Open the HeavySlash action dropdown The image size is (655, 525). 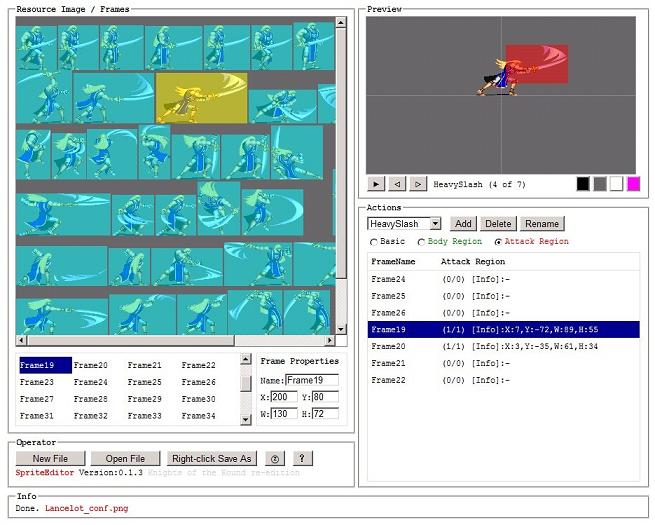(x=435, y=224)
